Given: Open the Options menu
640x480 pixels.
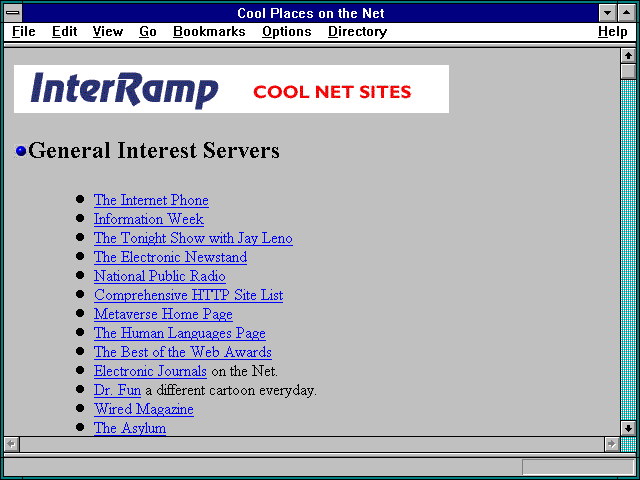Looking at the screenshot, I should pyautogui.click(x=287, y=31).
